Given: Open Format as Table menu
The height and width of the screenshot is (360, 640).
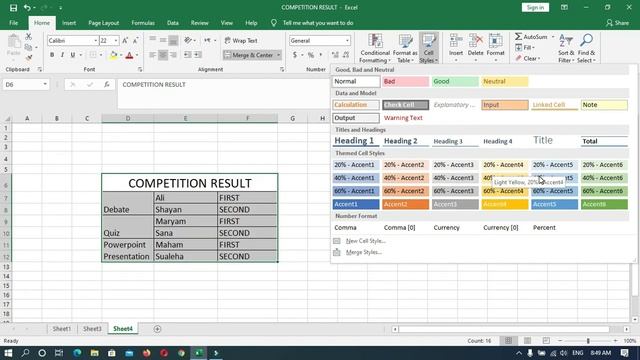Looking at the screenshot, I should click(405, 48).
